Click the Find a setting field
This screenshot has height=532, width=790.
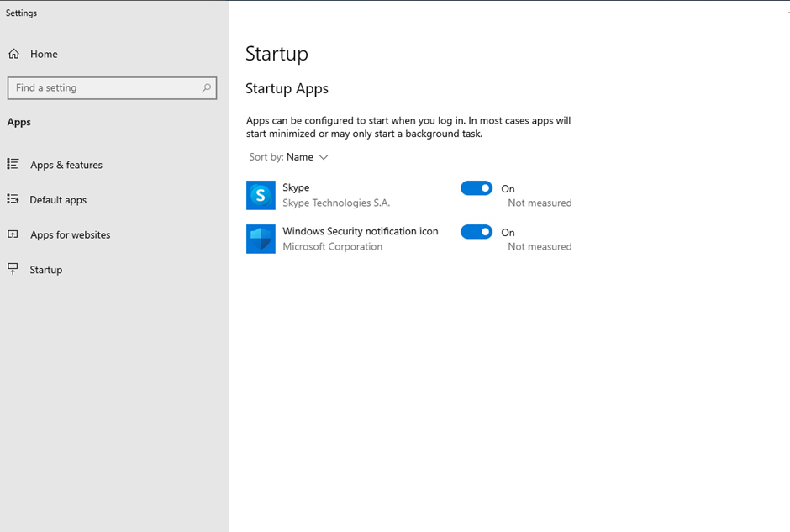[112, 88]
